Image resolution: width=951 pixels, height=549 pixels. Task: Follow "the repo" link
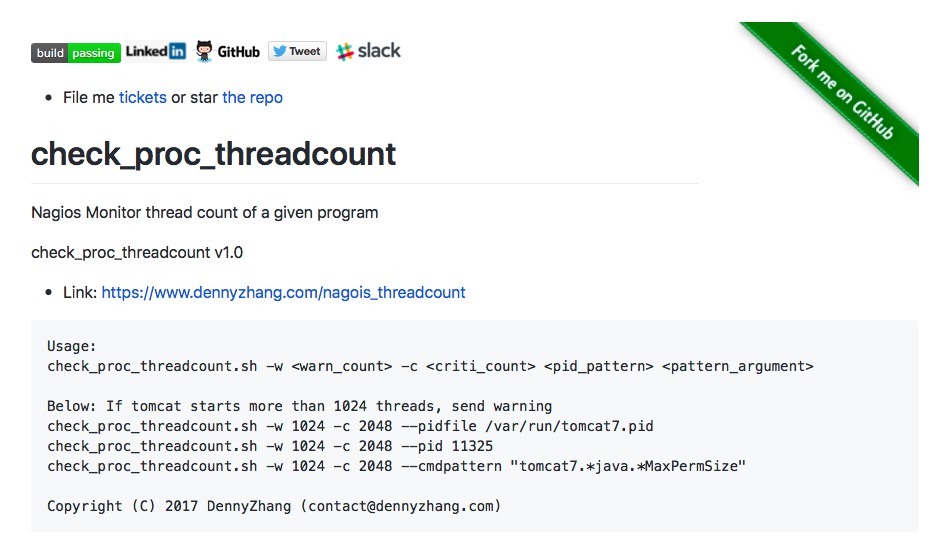click(252, 97)
